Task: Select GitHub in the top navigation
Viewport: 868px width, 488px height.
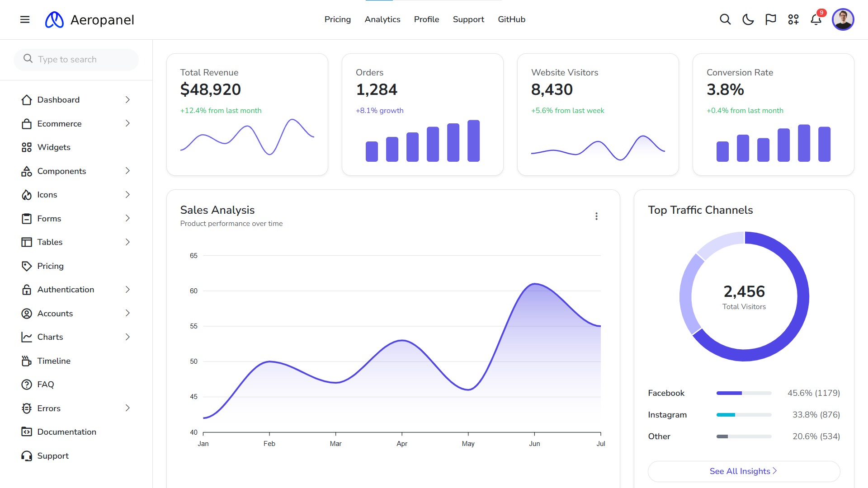Action: [511, 19]
